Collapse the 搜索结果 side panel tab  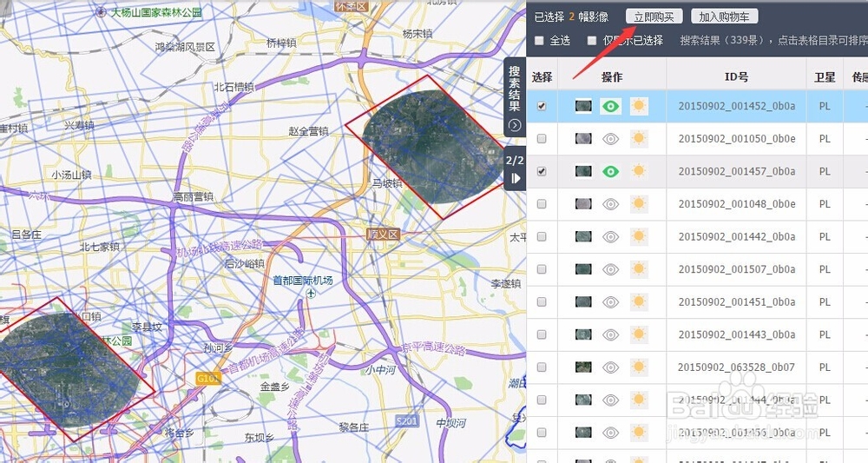[x=515, y=97]
